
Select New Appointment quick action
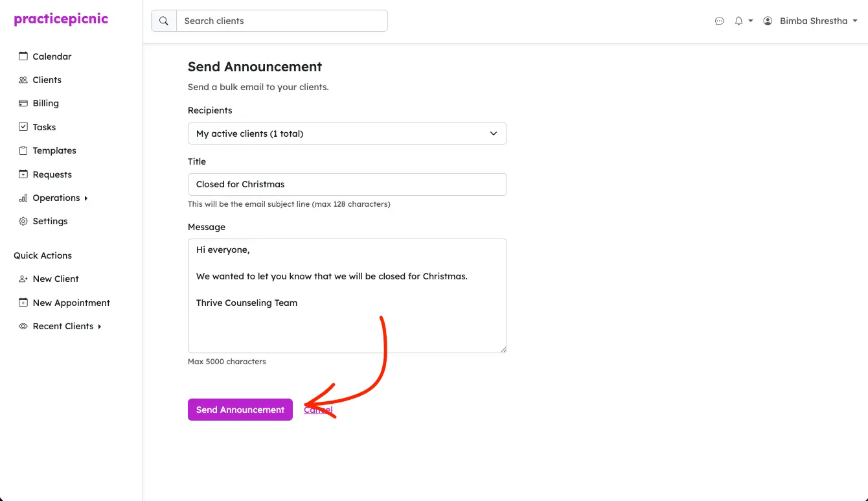coord(71,303)
